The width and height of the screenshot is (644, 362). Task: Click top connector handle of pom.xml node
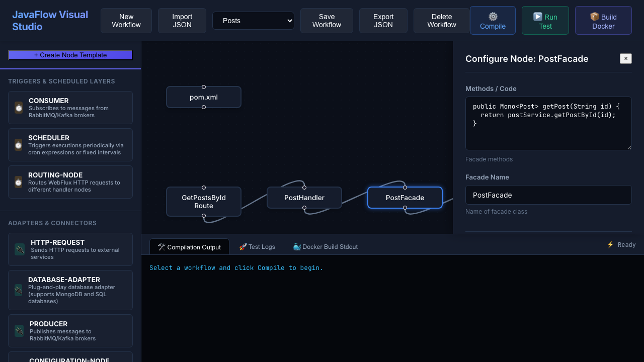tap(204, 87)
